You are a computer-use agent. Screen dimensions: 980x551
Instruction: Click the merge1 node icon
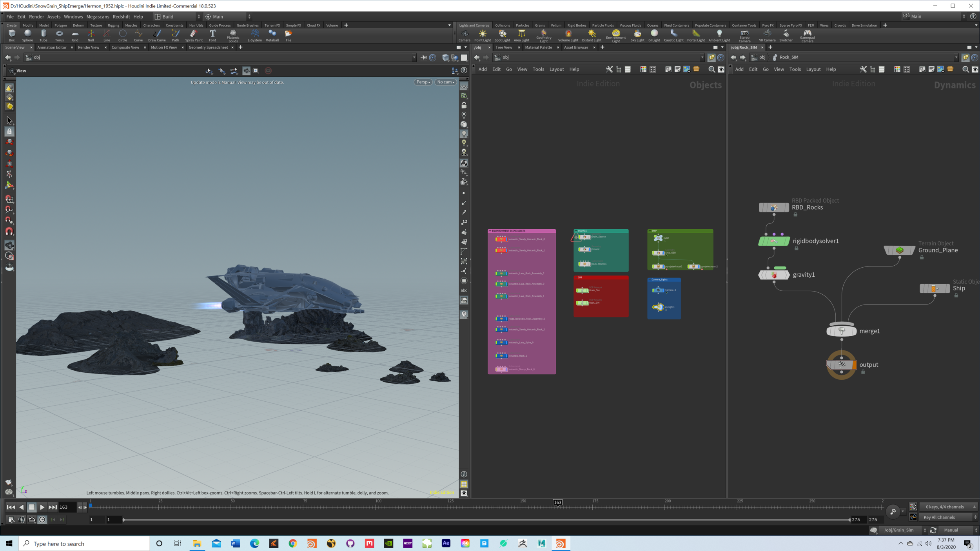[841, 331]
